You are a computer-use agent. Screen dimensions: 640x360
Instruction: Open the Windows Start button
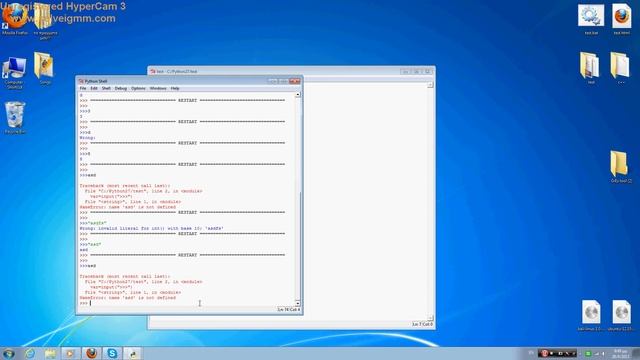pyautogui.click(x=9, y=353)
